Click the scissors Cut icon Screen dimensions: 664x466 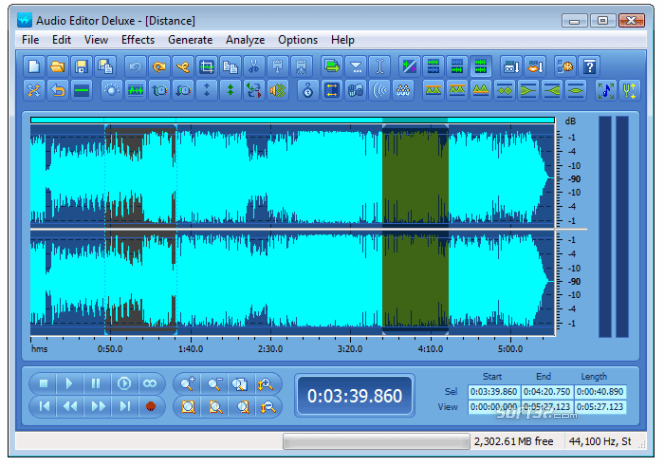click(x=254, y=67)
